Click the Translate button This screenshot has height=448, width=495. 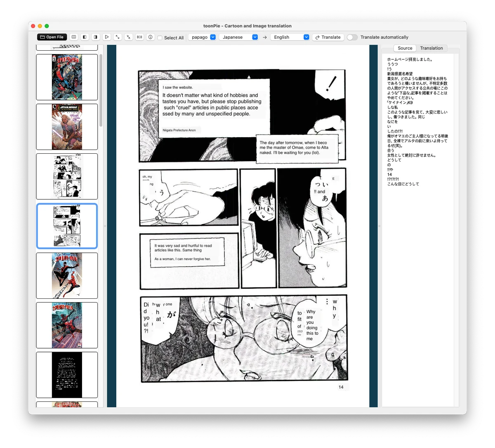[x=328, y=37]
